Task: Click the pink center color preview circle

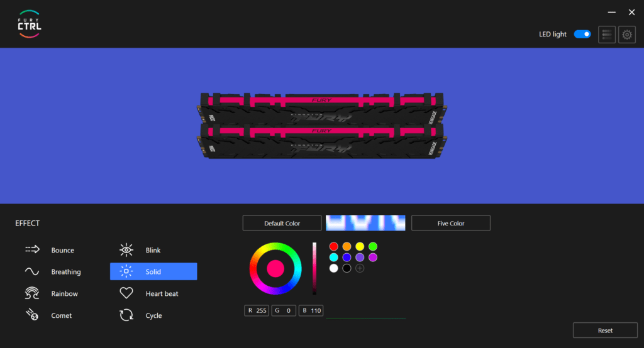Action: (x=275, y=269)
